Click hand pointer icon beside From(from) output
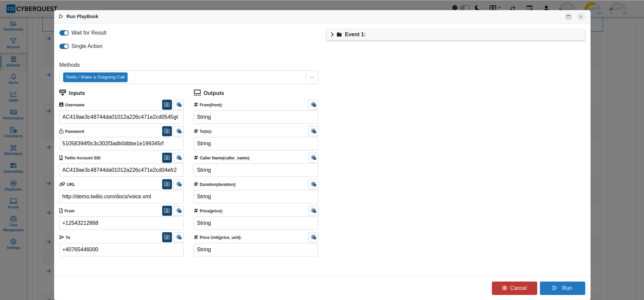The image size is (644, 300). pyautogui.click(x=313, y=105)
